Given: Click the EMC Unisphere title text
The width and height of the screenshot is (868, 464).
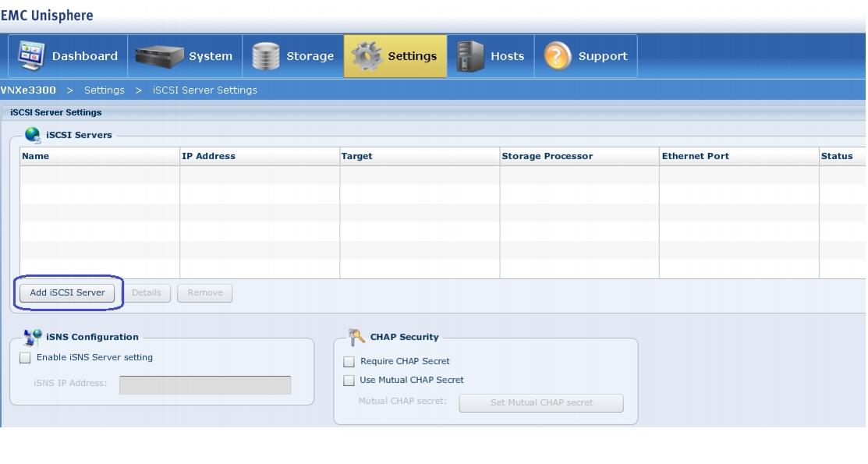Looking at the screenshot, I should [47, 16].
